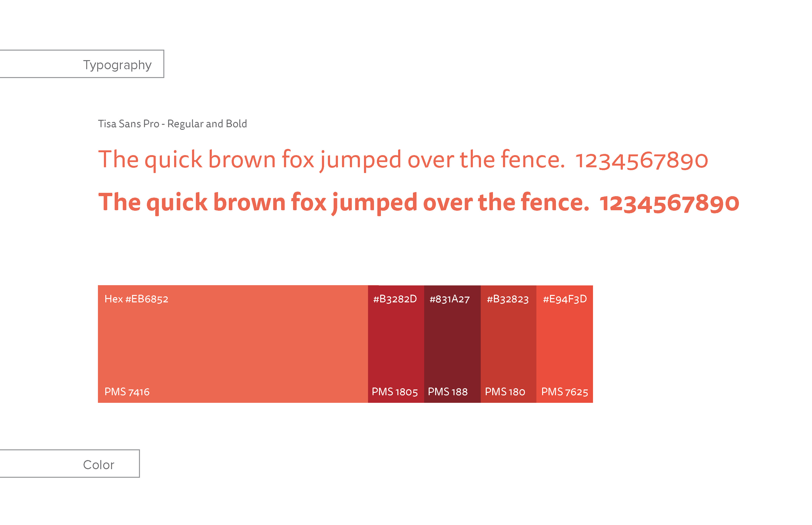
Task: Click the Hex #EB6852 label
Action: (x=136, y=299)
